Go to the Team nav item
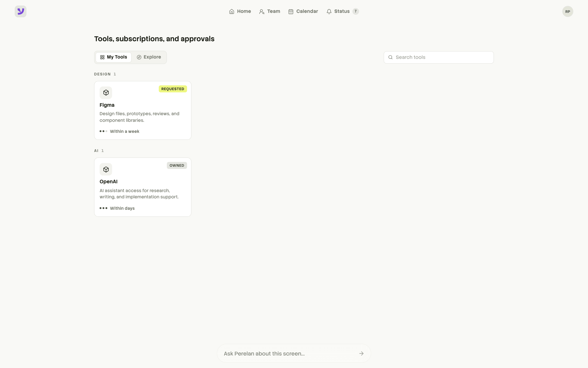Viewport: 588px width, 368px height. tap(270, 11)
